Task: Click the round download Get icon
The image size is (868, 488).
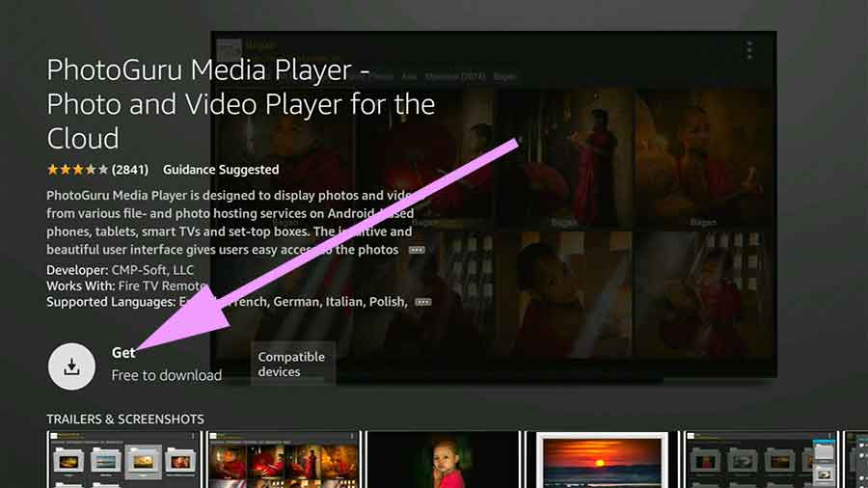Action: pos(71,366)
